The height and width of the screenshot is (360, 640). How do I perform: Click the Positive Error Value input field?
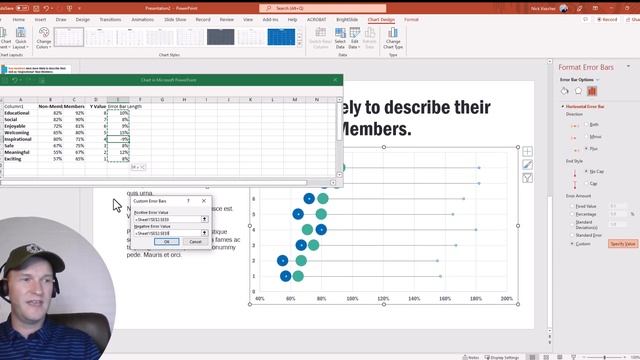point(167,219)
